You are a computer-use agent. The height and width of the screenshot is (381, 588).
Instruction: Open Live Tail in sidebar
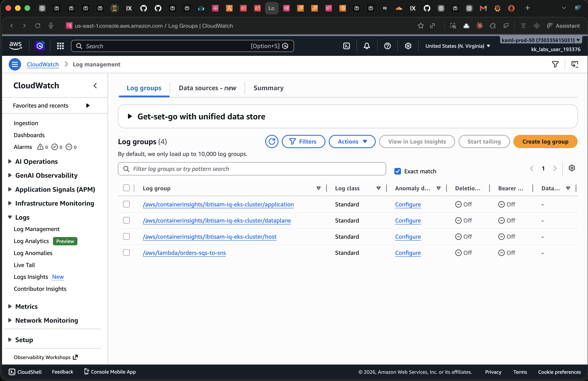tap(24, 265)
